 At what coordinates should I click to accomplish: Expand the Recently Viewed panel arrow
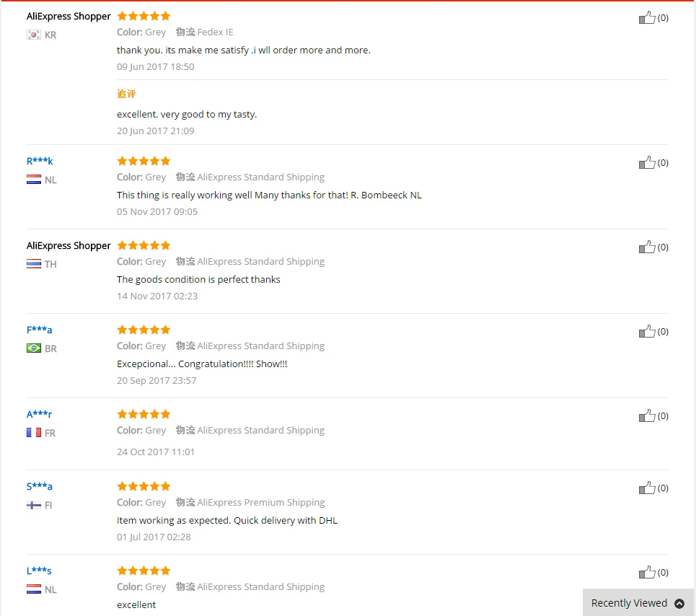tap(679, 603)
